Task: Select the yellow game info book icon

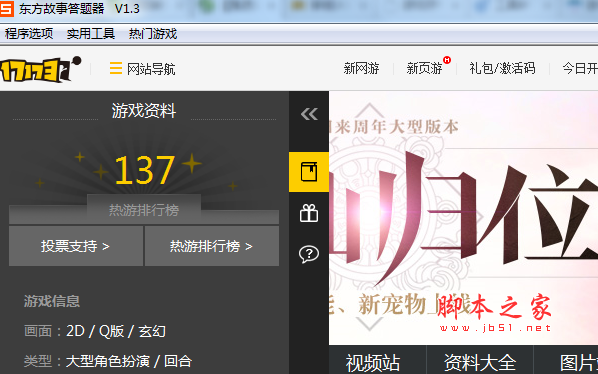Action: (309, 172)
